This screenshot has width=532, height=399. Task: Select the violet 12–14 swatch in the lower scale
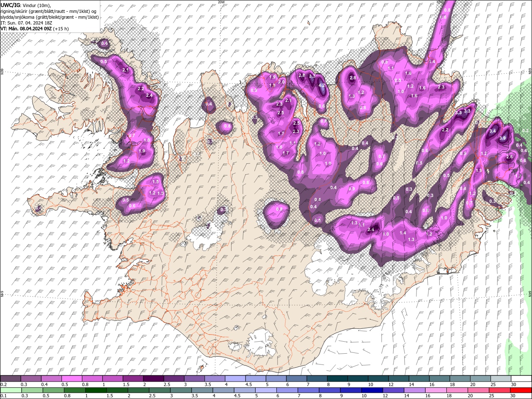point(393,390)
